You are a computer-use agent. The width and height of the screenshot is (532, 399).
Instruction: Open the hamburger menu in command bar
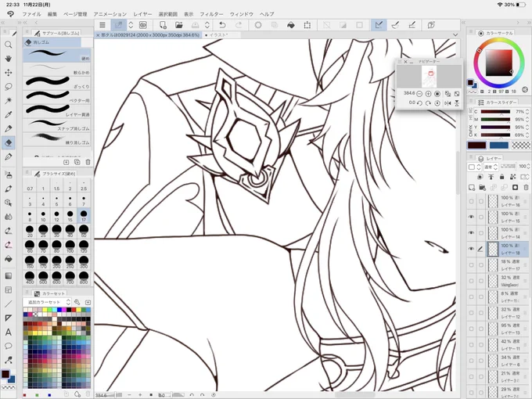coord(102,25)
